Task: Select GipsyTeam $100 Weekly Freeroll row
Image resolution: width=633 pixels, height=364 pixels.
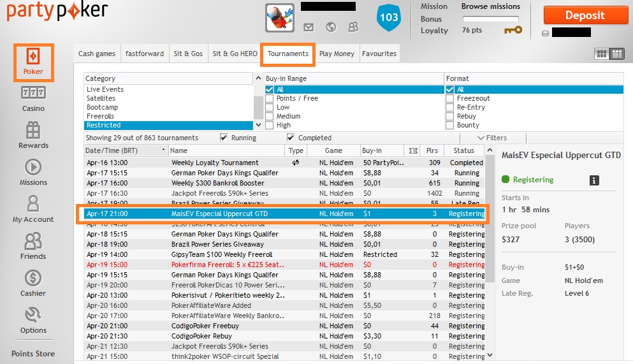Action: pos(284,254)
